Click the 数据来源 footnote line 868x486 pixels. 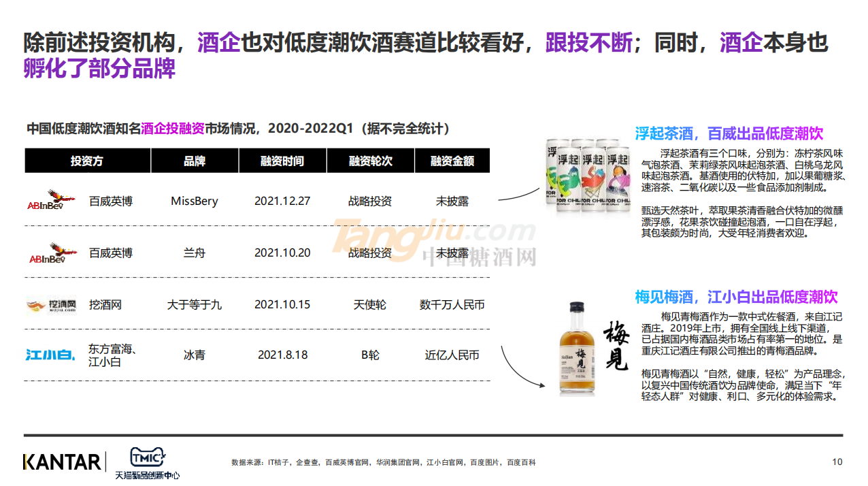pos(383,462)
